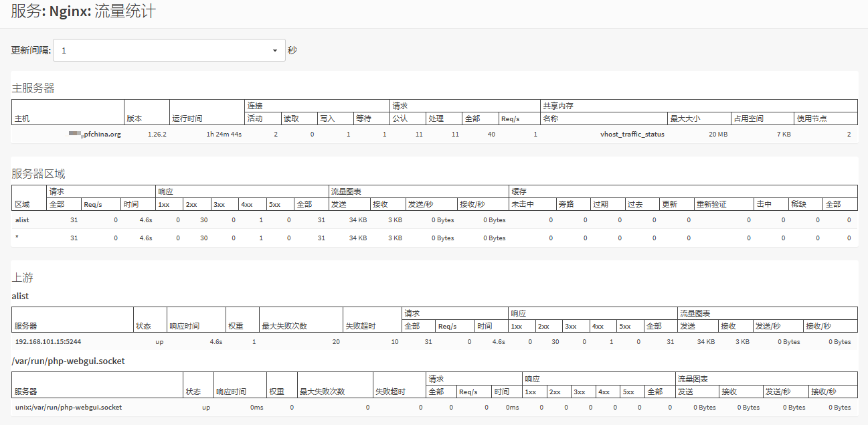
Task: Click the 运行时间 column header
Action: point(187,118)
